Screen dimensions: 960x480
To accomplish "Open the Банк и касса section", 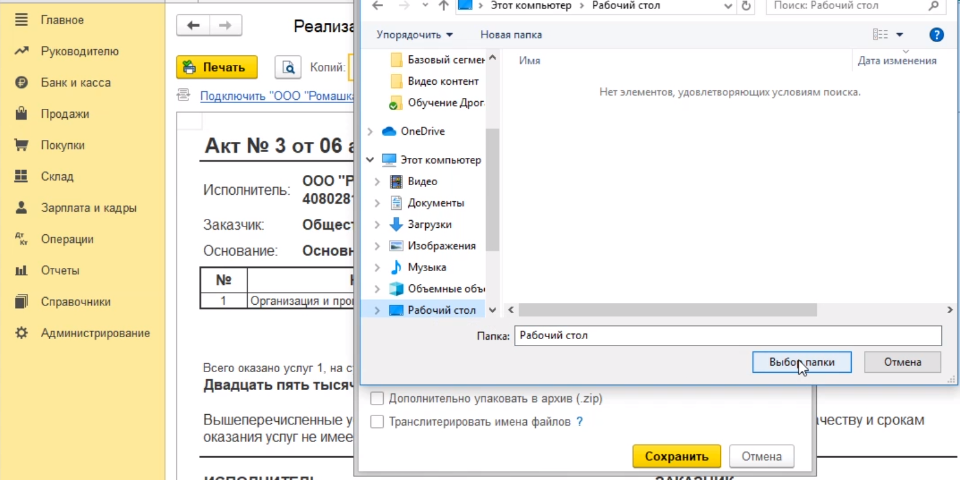I will pos(75,83).
